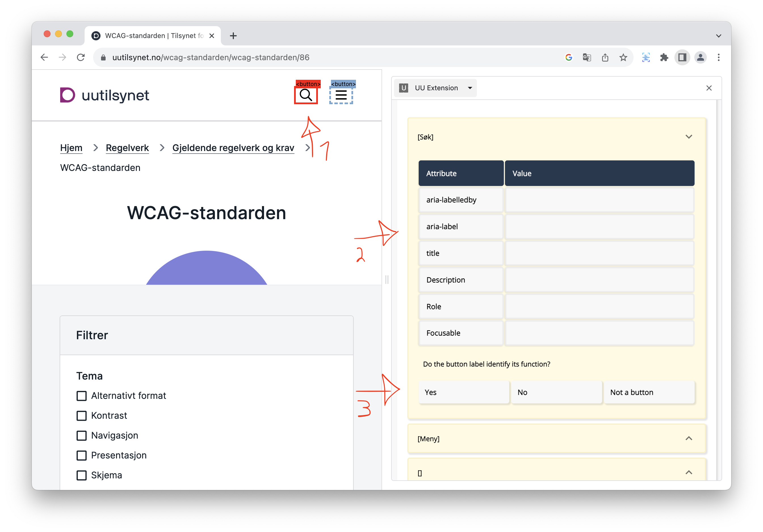This screenshot has height=532, width=763.
Task: Follow the Regelverk breadcrumb link
Action: pos(127,148)
